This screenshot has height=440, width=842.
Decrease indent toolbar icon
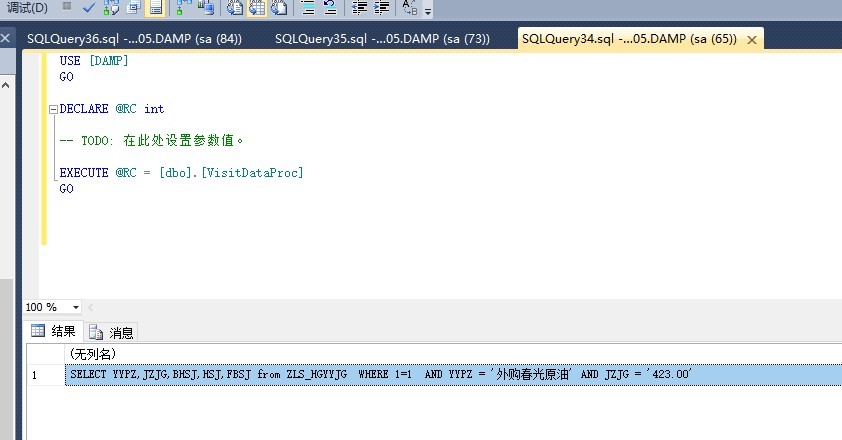[359, 8]
